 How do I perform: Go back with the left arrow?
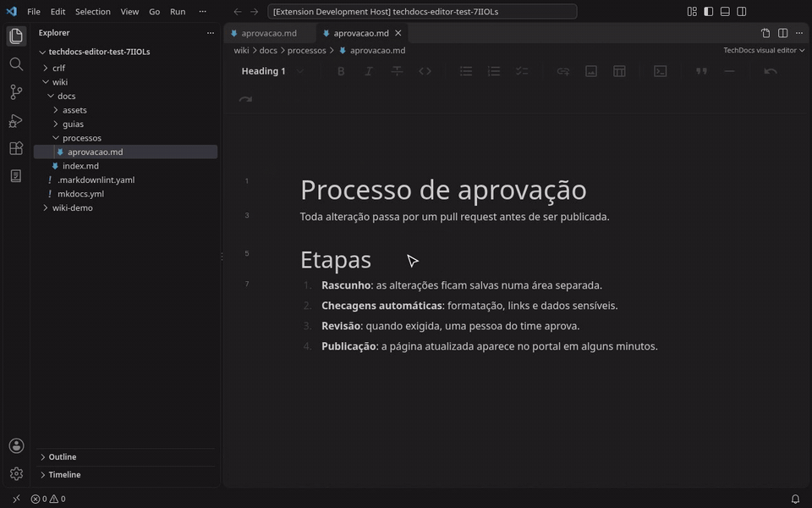click(x=237, y=11)
